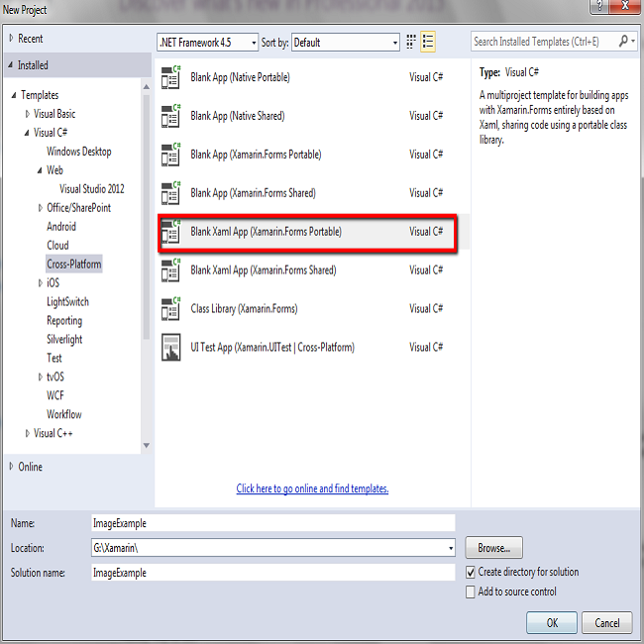
Task: Select the Reporting category
Action: click(x=64, y=321)
